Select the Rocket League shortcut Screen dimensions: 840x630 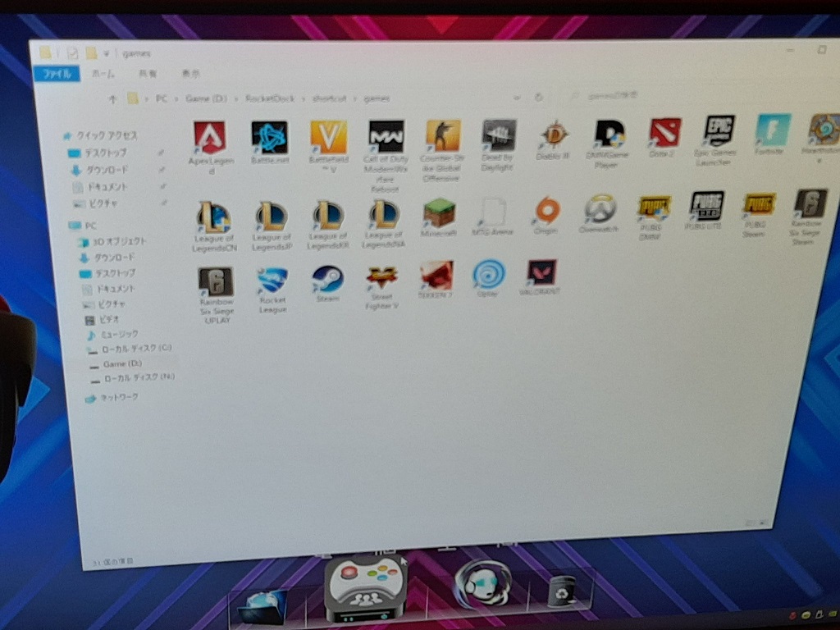click(x=272, y=290)
